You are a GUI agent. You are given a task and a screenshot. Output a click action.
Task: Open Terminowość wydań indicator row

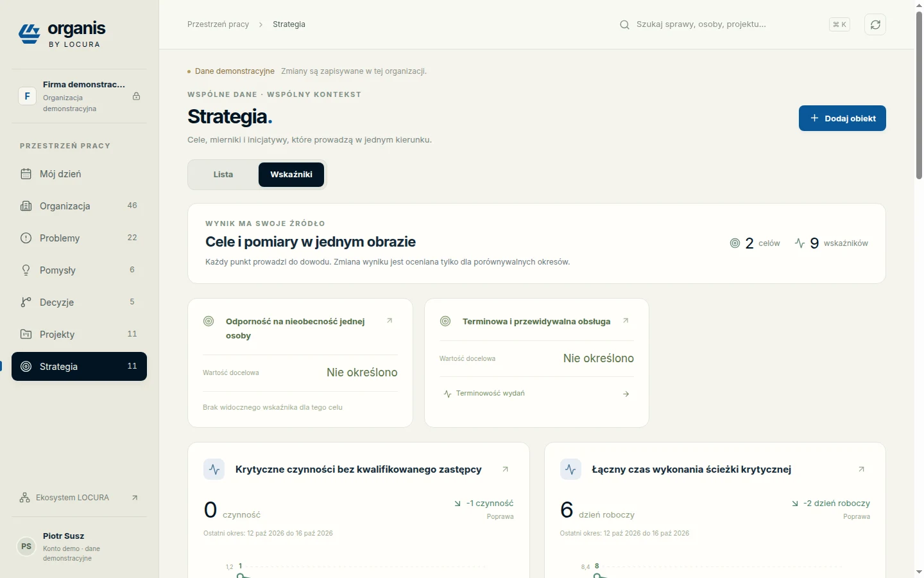536,394
